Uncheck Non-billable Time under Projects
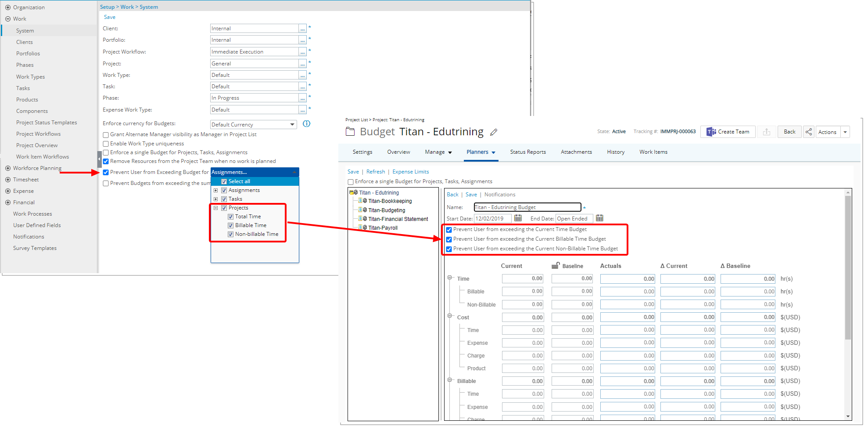Image resolution: width=868 pixels, height=430 pixels. pyautogui.click(x=230, y=235)
